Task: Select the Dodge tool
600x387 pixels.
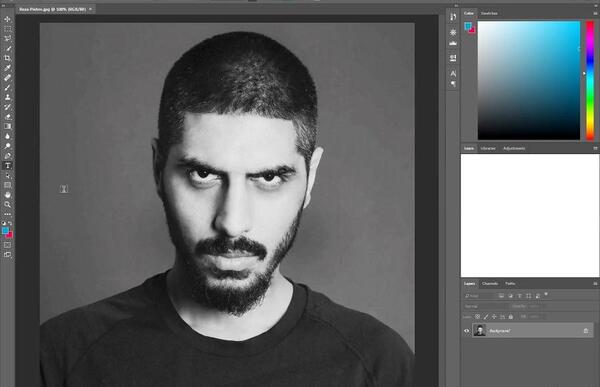Action: [8, 146]
